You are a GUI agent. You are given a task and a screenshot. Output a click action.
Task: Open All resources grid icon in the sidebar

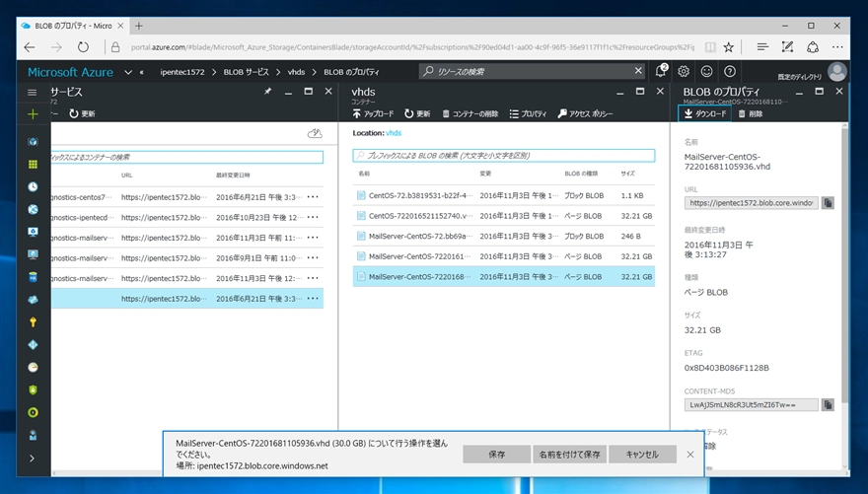click(x=33, y=164)
